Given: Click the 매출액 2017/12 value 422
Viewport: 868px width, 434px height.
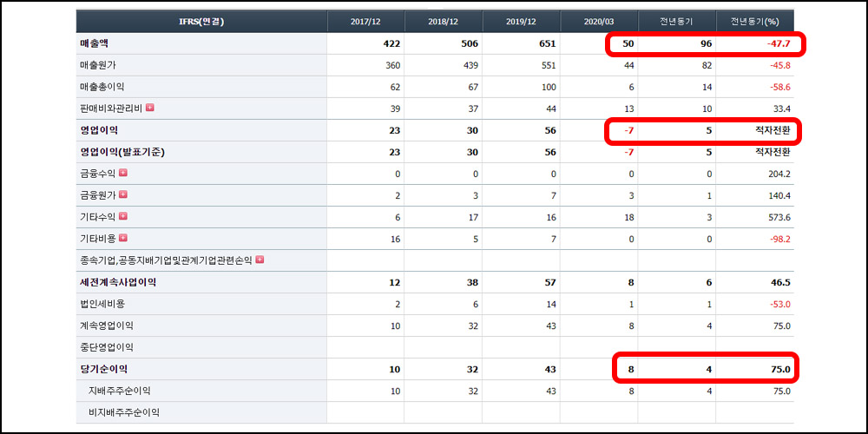Looking at the screenshot, I should [392, 43].
